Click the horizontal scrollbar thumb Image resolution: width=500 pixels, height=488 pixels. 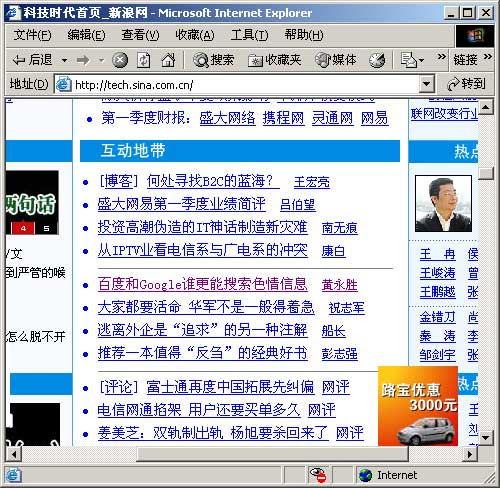[273, 454]
